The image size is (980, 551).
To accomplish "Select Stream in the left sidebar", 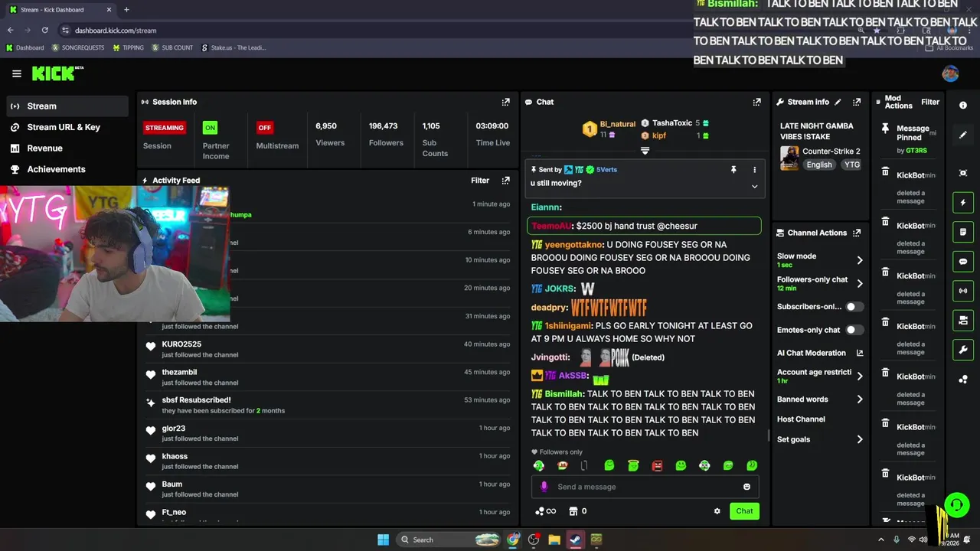I will coord(67,106).
